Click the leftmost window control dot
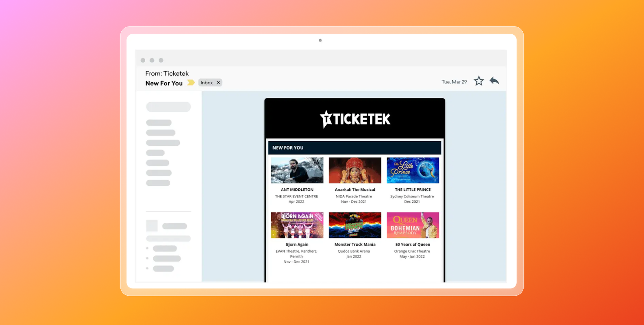The height and width of the screenshot is (325, 644). (143, 60)
